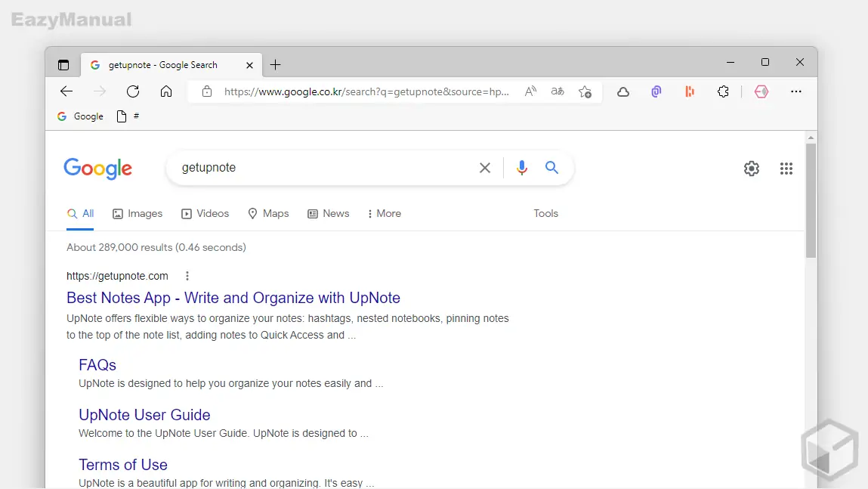Image resolution: width=868 pixels, height=489 pixels.
Task: Open result options next to getupnote.com
Action: tap(187, 276)
